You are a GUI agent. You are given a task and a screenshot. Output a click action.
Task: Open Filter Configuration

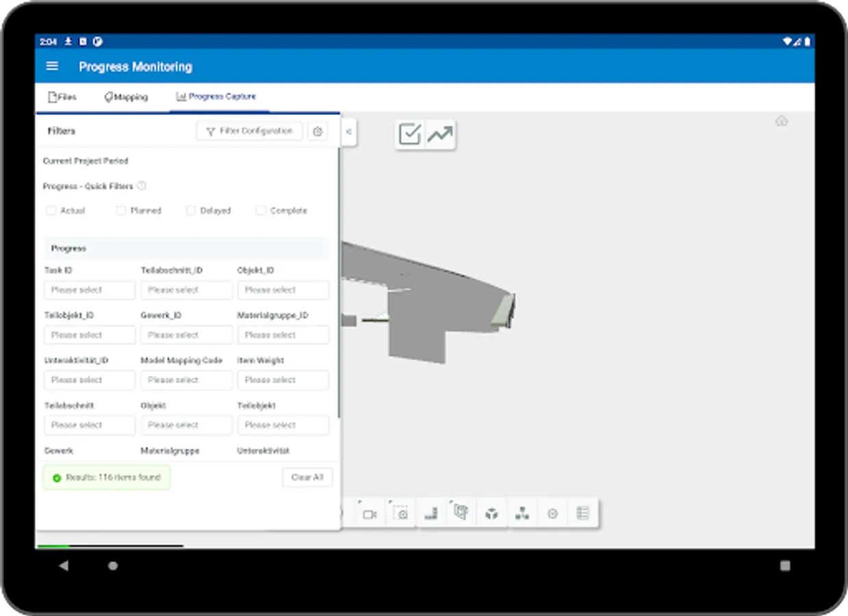click(x=249, y=131)
